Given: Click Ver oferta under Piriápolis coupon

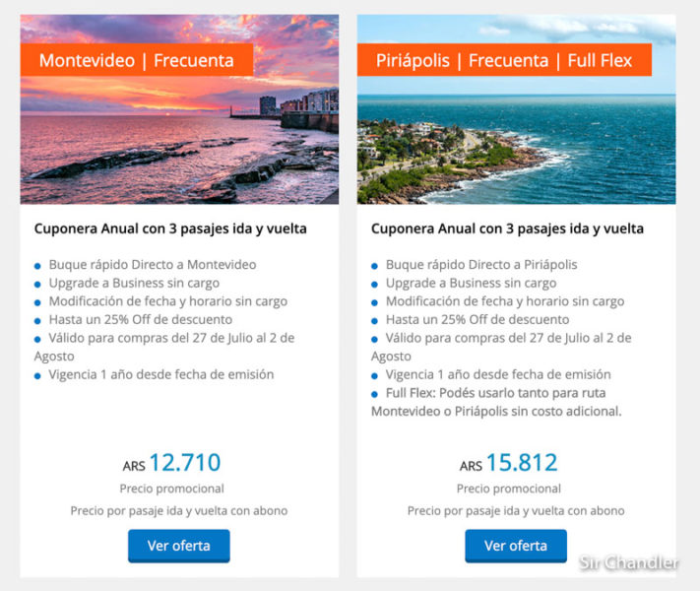Looking at the screenshot, I should [x=516, y=546].
